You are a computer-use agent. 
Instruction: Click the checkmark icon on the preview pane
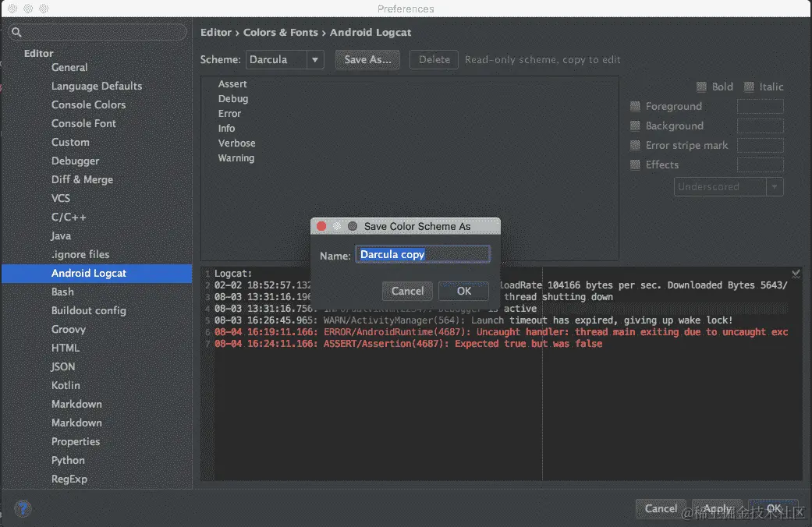click(x=796, y=274)
